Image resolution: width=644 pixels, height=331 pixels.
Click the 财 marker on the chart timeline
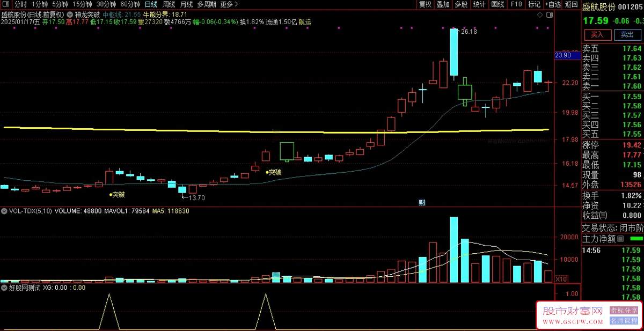coord(422,203)
